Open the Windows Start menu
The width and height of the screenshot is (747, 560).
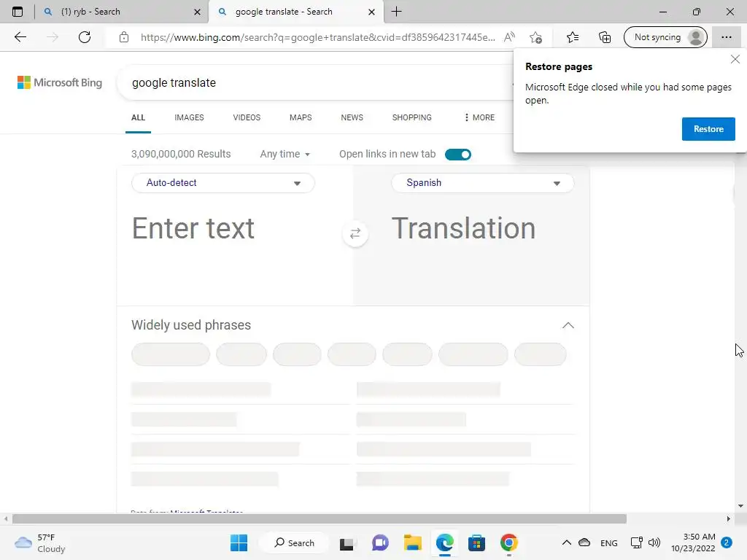(239, 542)
